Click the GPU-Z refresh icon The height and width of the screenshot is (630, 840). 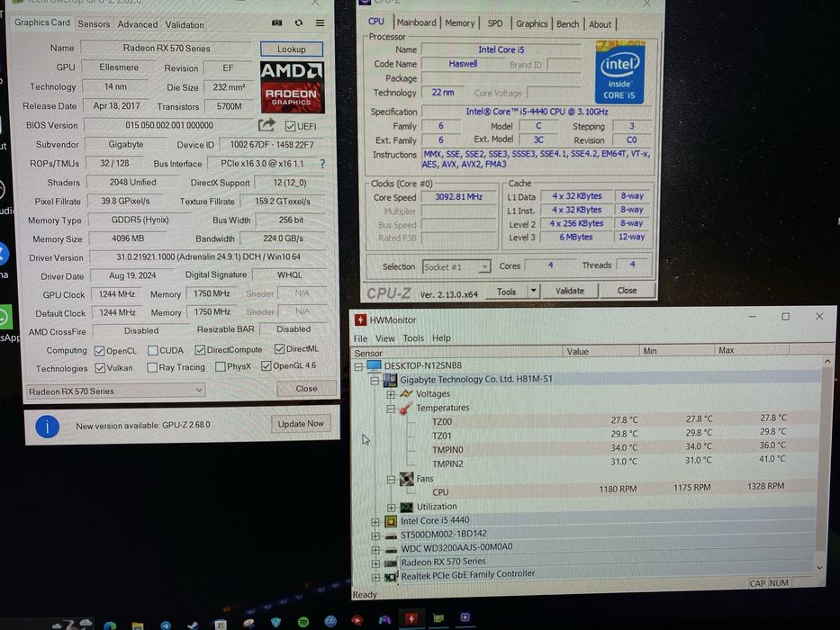click(299, 23)
